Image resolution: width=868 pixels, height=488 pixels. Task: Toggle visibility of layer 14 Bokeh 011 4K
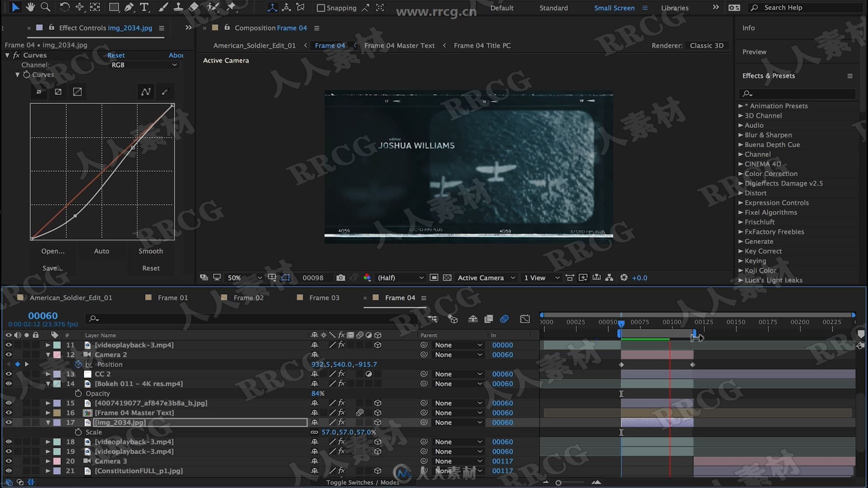[x=8, y=383]
